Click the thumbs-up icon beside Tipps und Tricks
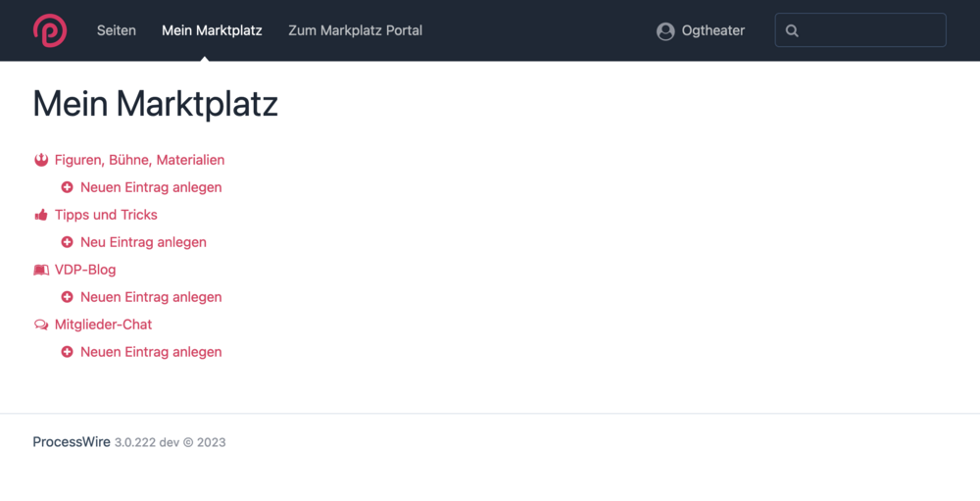 click(x=41, y=215)
